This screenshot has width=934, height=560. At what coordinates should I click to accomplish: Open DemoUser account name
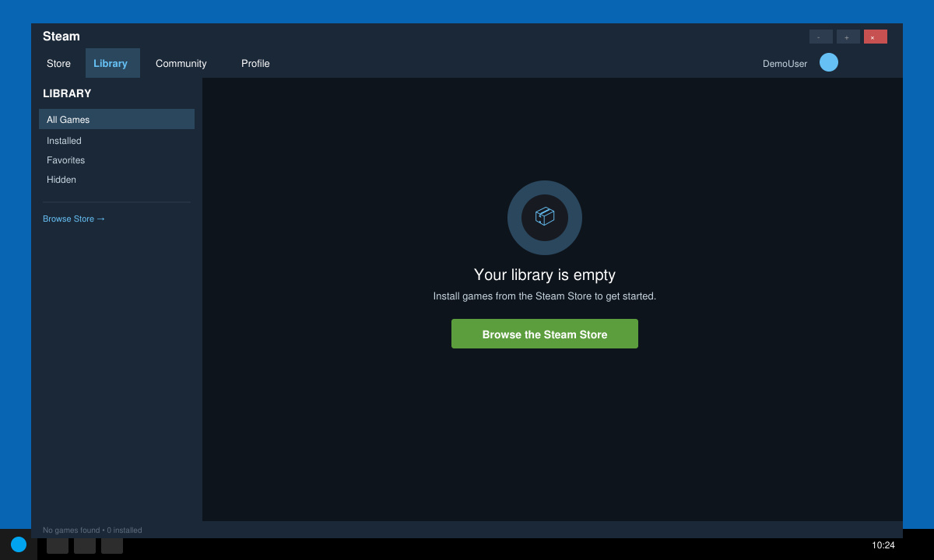point(785,64)
